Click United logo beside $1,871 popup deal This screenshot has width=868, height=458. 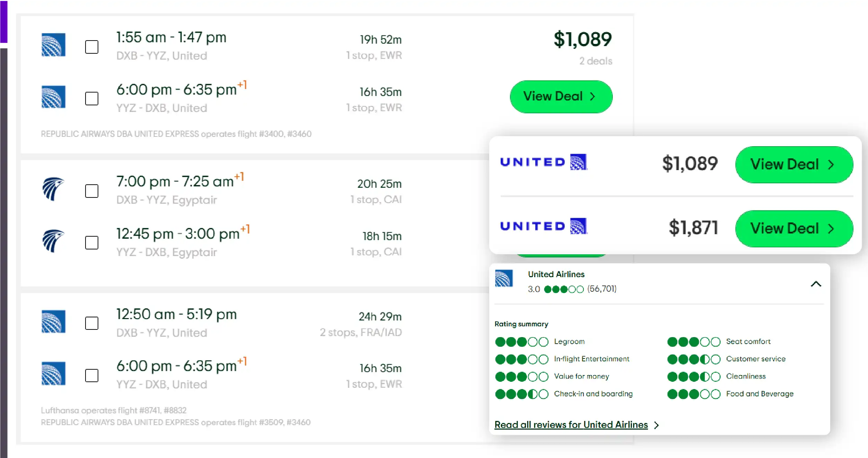tap(544, 226)
